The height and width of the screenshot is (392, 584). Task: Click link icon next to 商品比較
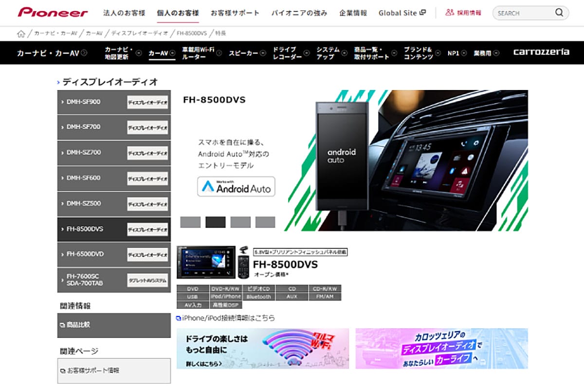click(62, 325)
